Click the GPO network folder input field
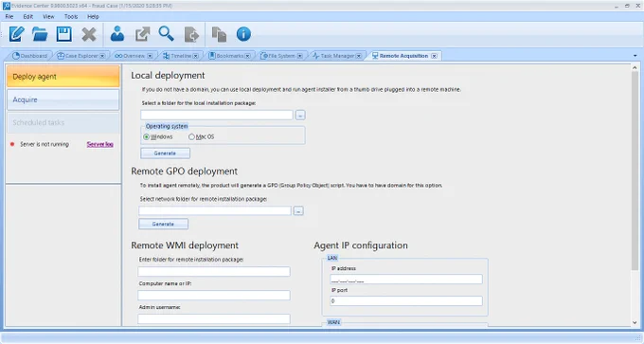 click(x=215, y=210)
